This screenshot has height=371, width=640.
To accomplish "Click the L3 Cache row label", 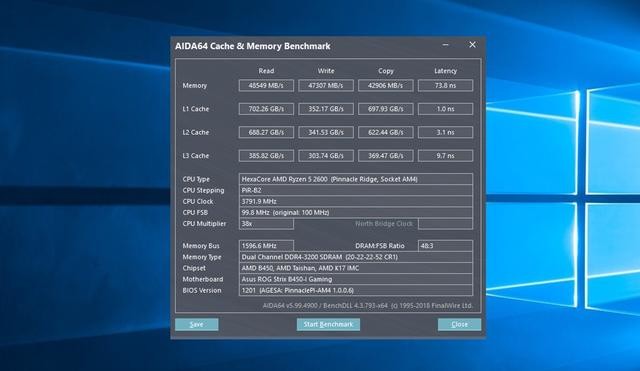I will (196, 156).
